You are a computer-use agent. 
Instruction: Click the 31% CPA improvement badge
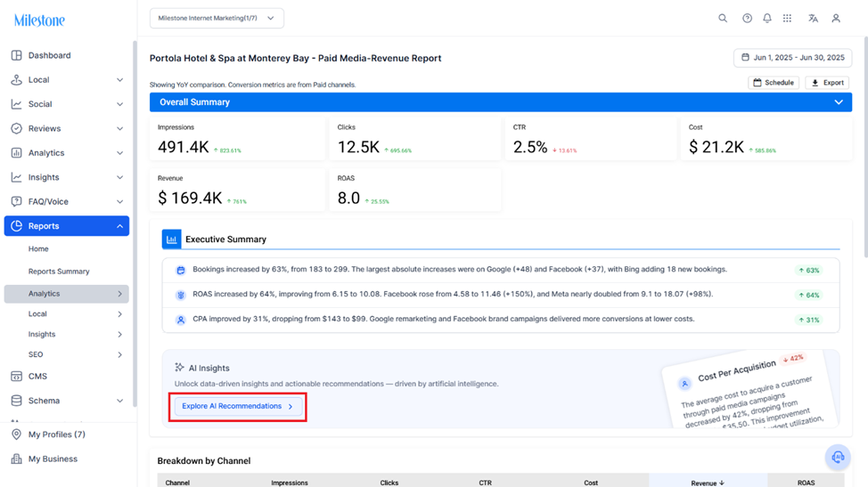809,320
